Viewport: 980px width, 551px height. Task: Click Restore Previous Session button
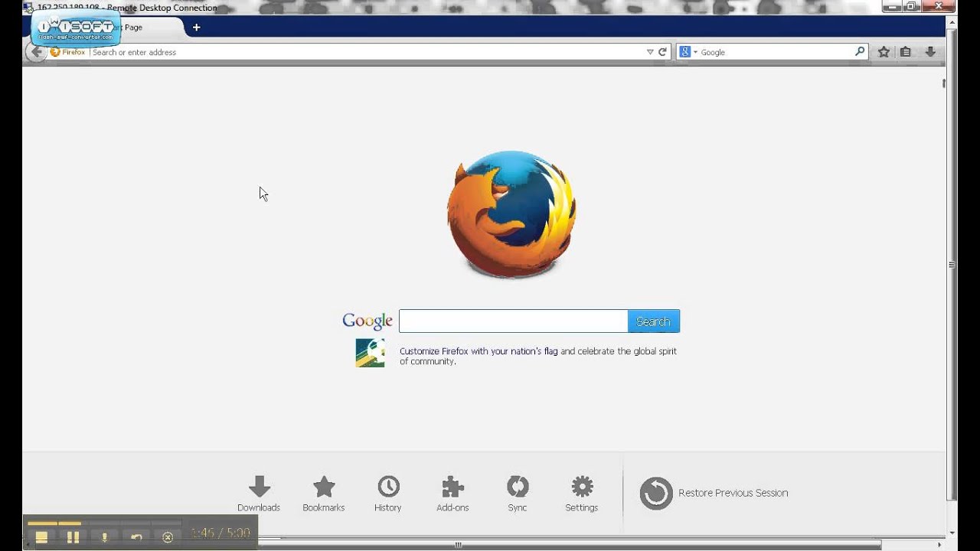(x=714, y=493)
